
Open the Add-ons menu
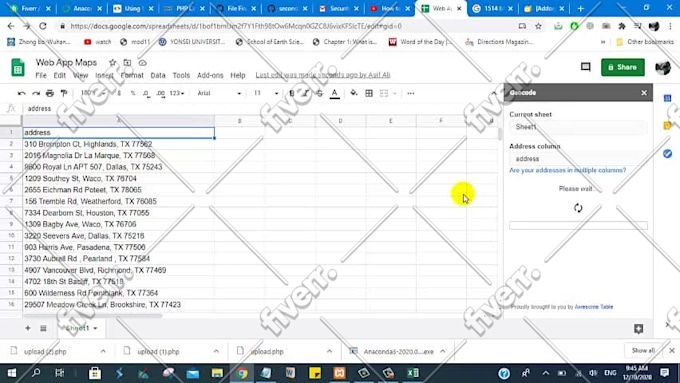tap(210, 75)
